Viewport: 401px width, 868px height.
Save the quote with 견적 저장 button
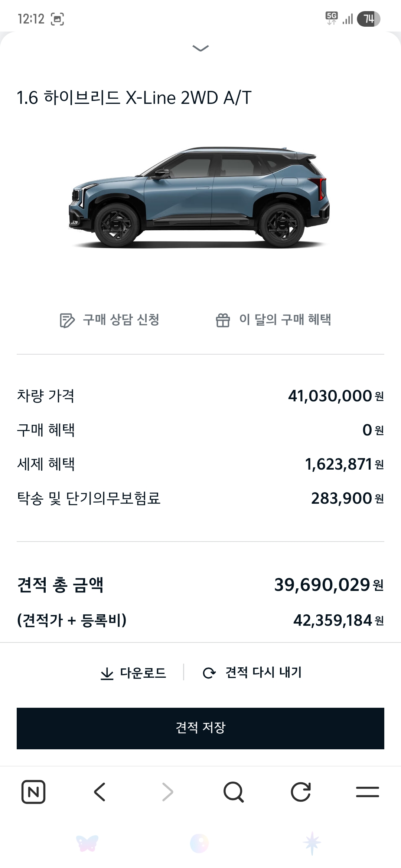click(200, 728)
